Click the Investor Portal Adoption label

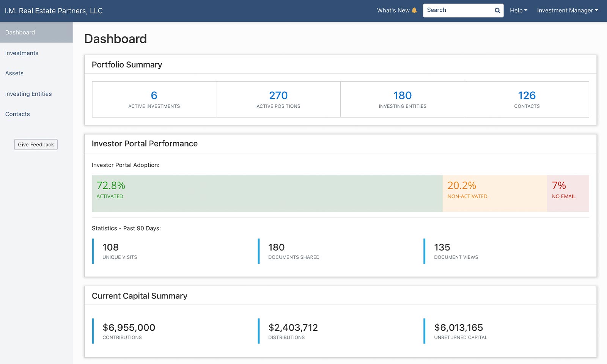click(x=126, y=165)
